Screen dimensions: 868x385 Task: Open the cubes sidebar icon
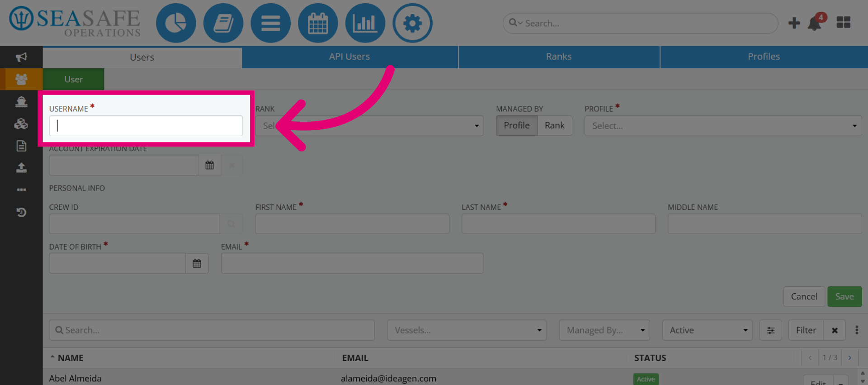[x=21, y=124]
